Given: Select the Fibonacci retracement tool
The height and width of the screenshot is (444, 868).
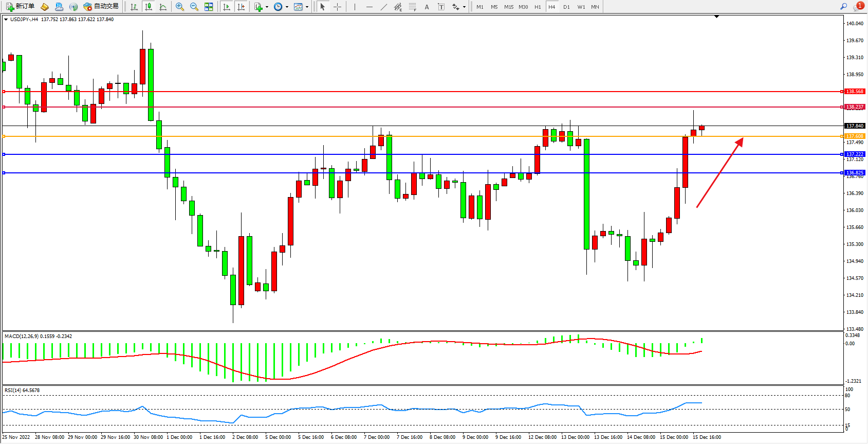Looking at the screenshot, I should tap(412, 7).
